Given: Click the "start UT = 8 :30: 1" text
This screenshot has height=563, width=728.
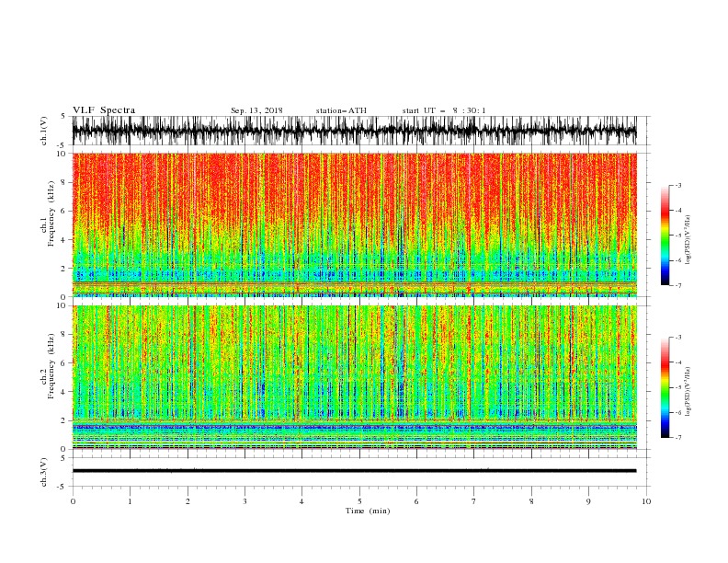Looking at the screenshot, I should [444, 110].
